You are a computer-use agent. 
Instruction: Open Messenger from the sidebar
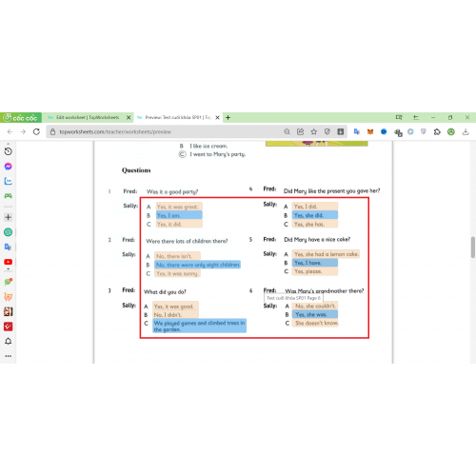click(x=9, y=167)
